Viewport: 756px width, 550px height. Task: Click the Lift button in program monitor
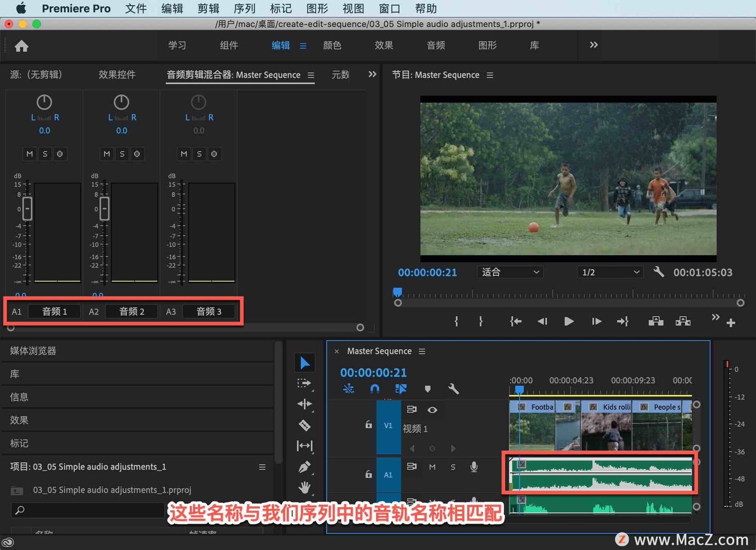point(656,321)
